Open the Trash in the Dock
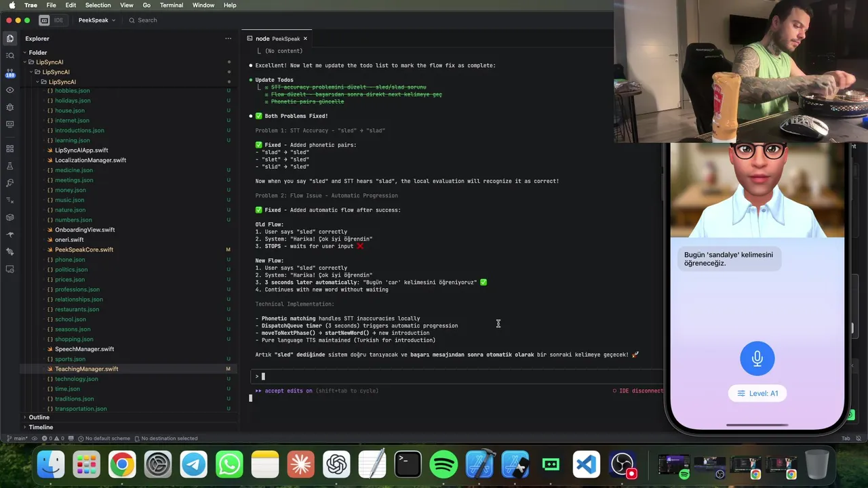 817,465
